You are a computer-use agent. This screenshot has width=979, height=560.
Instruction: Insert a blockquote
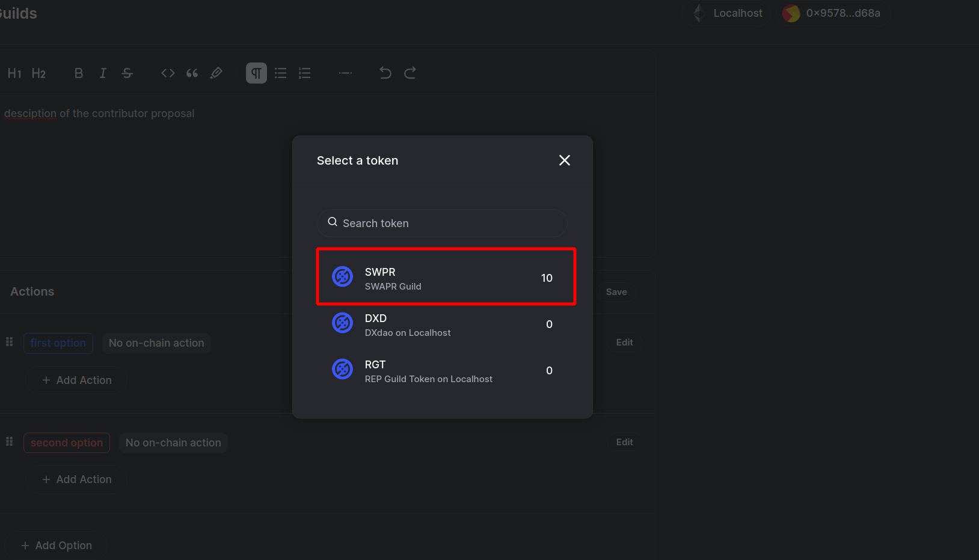(192, 73)
